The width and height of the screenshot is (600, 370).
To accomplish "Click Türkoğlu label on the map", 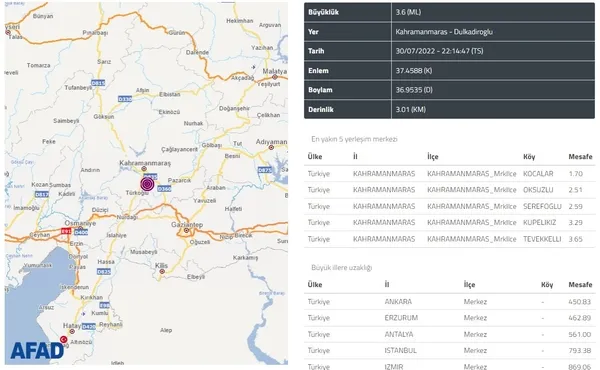I will click(137, 193).
